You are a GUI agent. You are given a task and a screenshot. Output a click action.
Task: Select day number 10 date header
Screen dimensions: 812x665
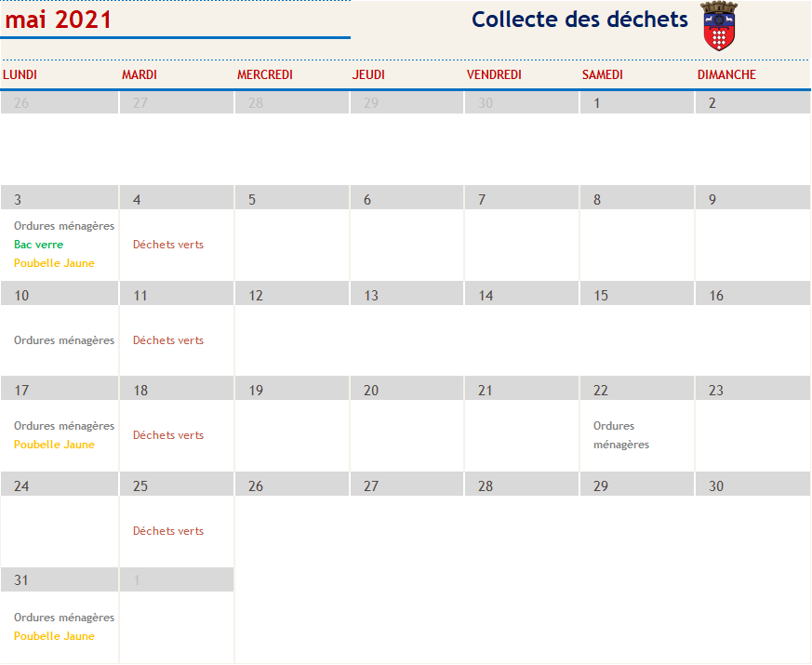click(60, 294)
